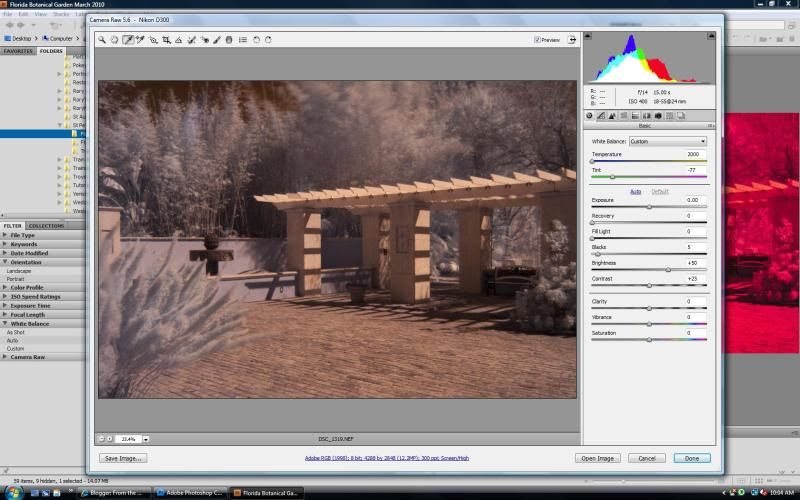The height and width of the screenshot is (500, 800).
Task: Click the Cancel button
Action: pos(646,458)
